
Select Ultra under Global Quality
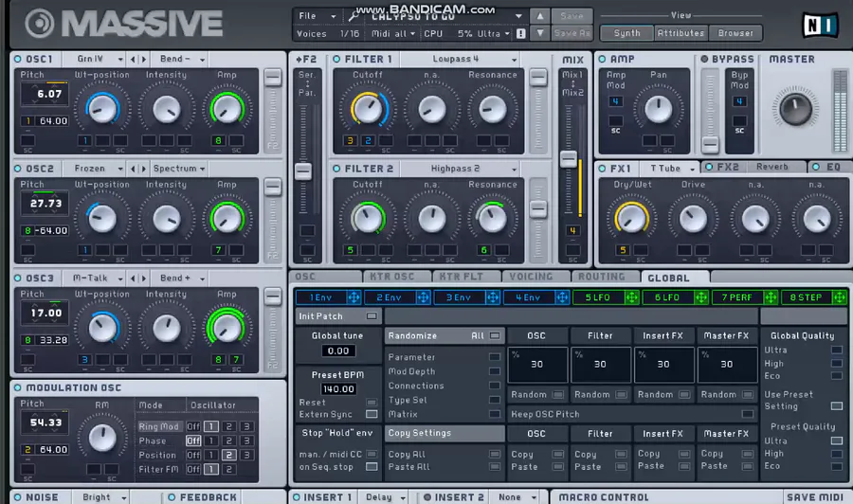(837, 351)
